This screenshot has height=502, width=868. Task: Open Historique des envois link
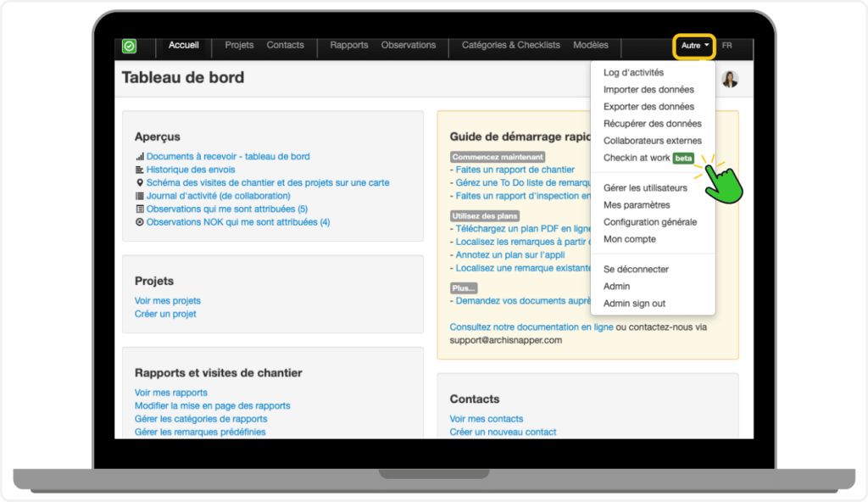point(191,170)
